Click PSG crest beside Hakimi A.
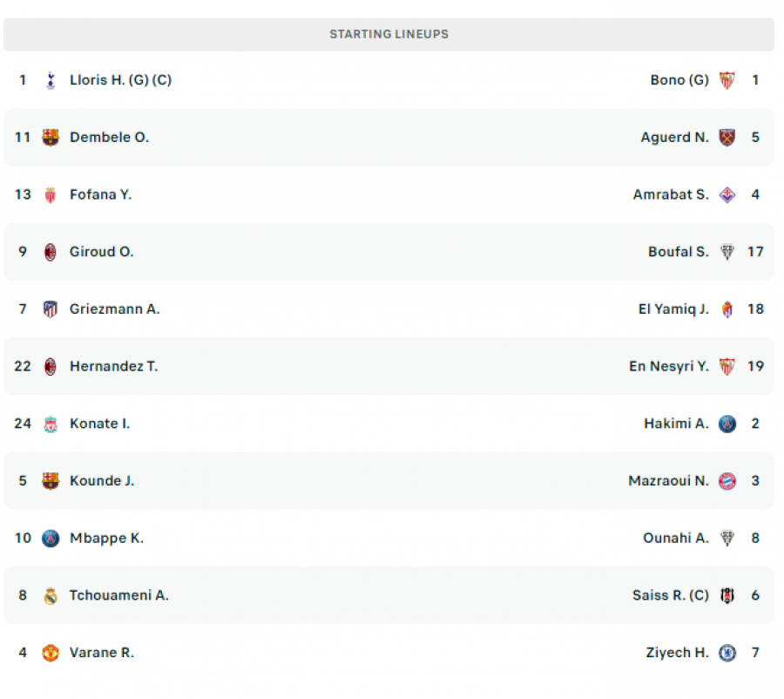Screen dimensions: 784x699 [x=727, y=424]
